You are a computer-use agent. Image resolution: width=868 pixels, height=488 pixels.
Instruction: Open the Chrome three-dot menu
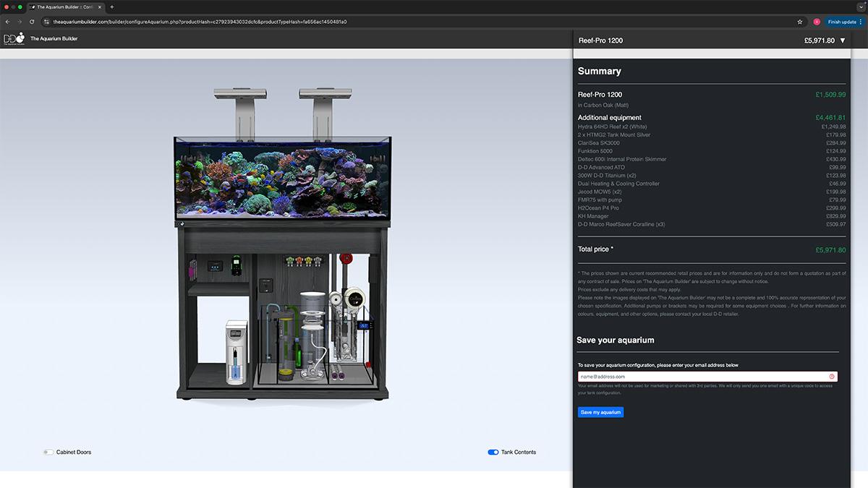[x=860, y=22]
